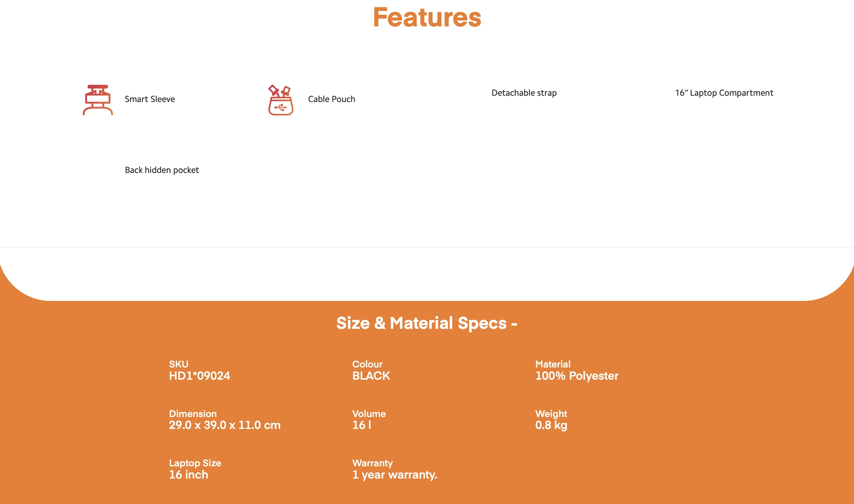Click the Features heading
Screen dimensions: 854x504
pos(427,17)
